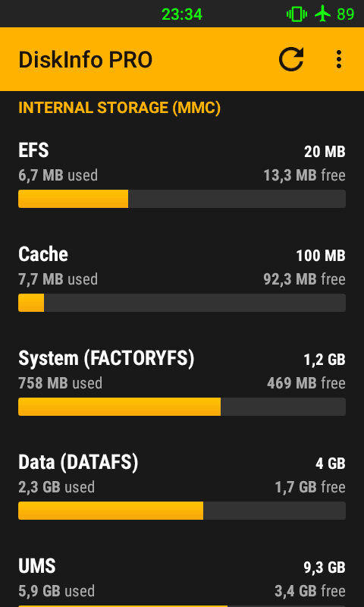Tap the Data partition usage bar
364x607 pixels.
point(182,510)
